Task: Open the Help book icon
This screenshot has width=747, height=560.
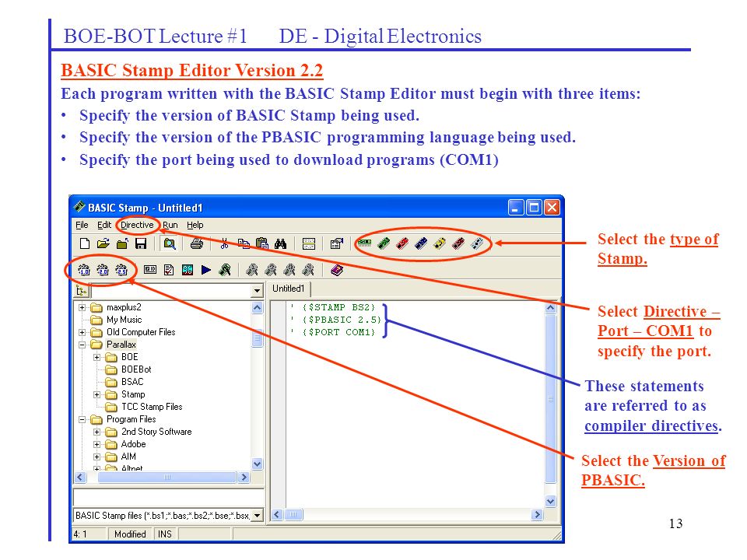Action: [x=337, y=271]
